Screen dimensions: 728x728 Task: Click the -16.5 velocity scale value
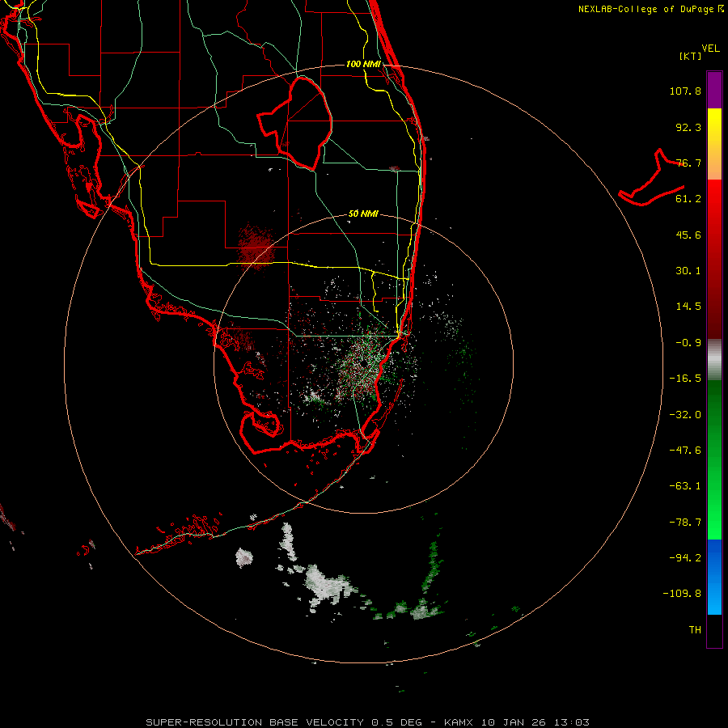pyautogui.click(x=685, y=379)
